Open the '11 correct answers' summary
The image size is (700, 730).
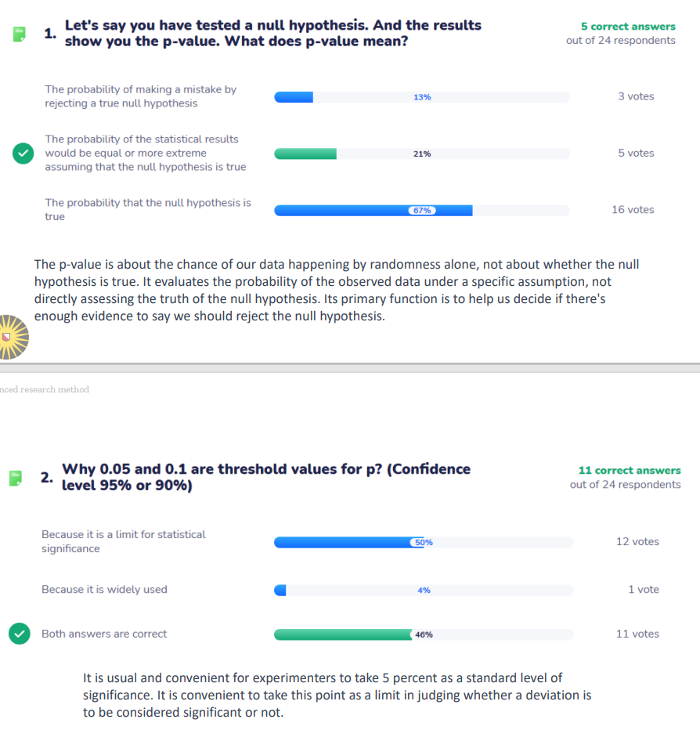tap(629, 471)
